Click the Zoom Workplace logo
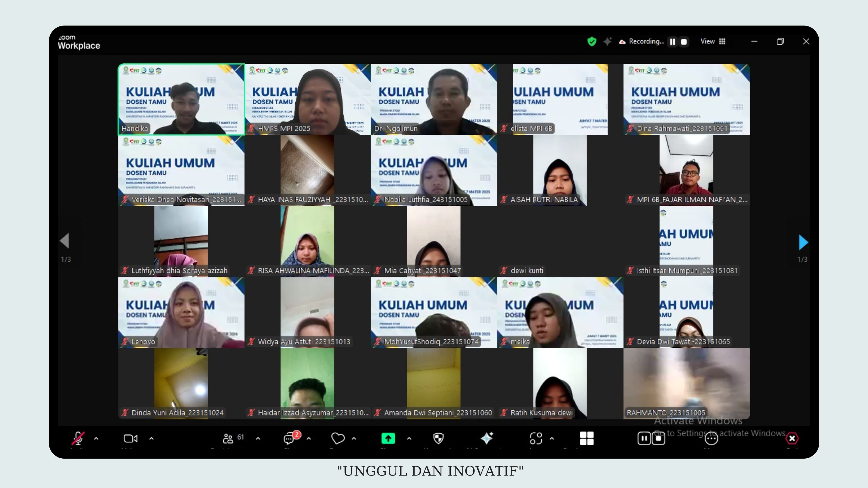This screenshot has width=868, height=488. point(79,42)
